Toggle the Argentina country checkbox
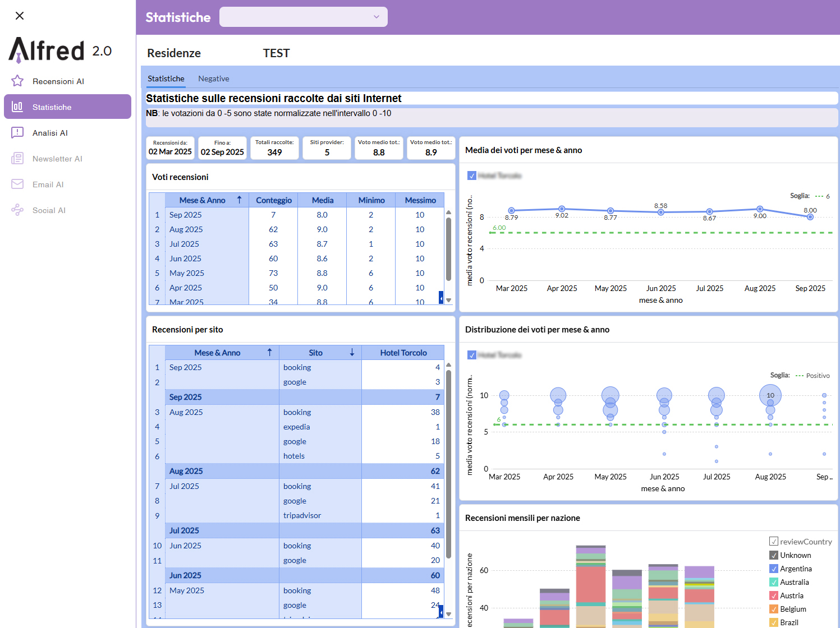The height and width of the screenshot is (628, 840). (774, 569)
